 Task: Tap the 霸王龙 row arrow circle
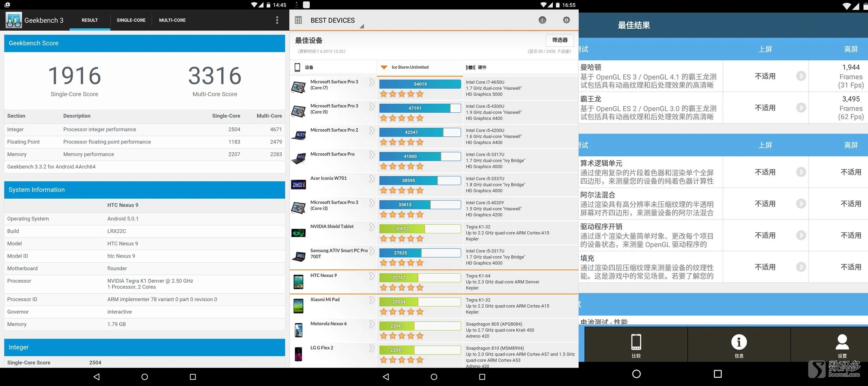[801, 108]
